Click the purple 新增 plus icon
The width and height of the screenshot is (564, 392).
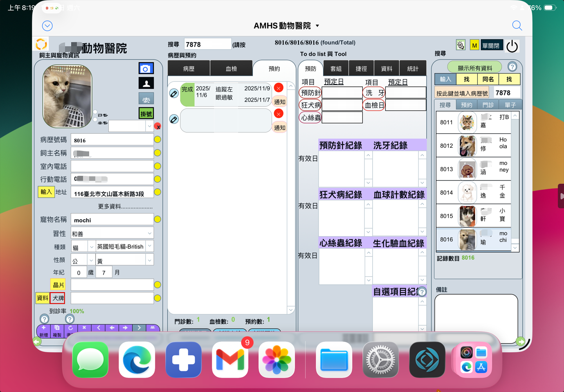pyautogui.click(x=43, y=328)
